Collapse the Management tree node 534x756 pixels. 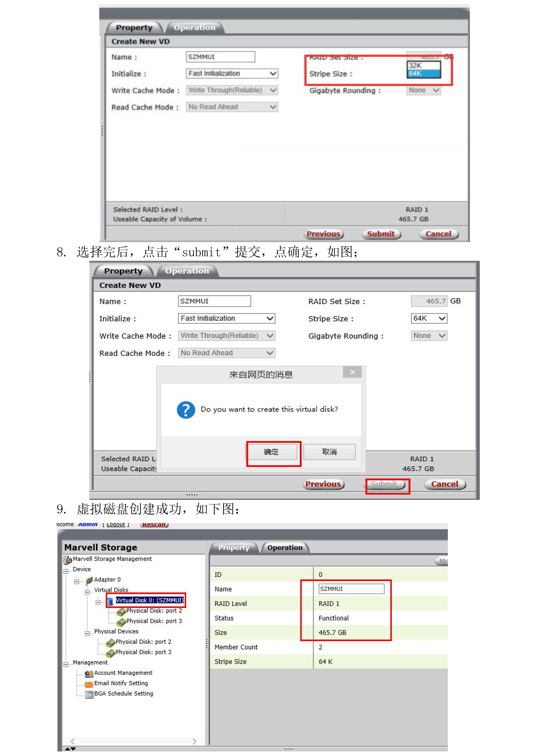tap(66, 664)
